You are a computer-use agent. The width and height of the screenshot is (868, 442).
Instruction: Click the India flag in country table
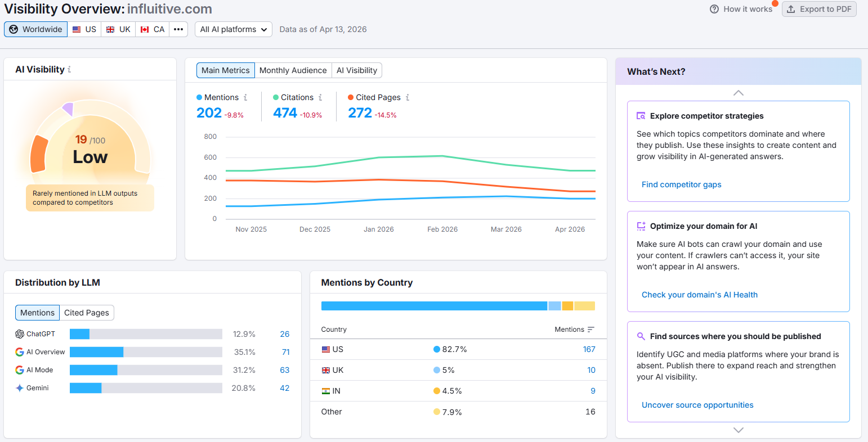[326, 391]
